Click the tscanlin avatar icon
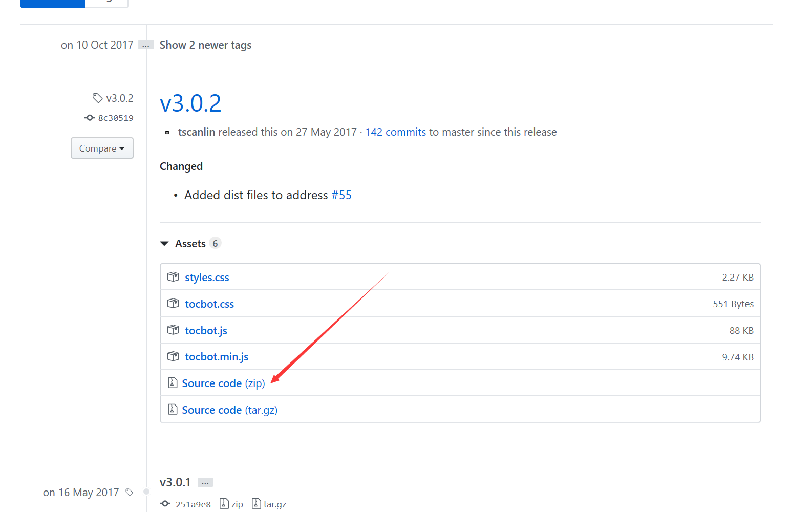 click(x=167, y=133)
